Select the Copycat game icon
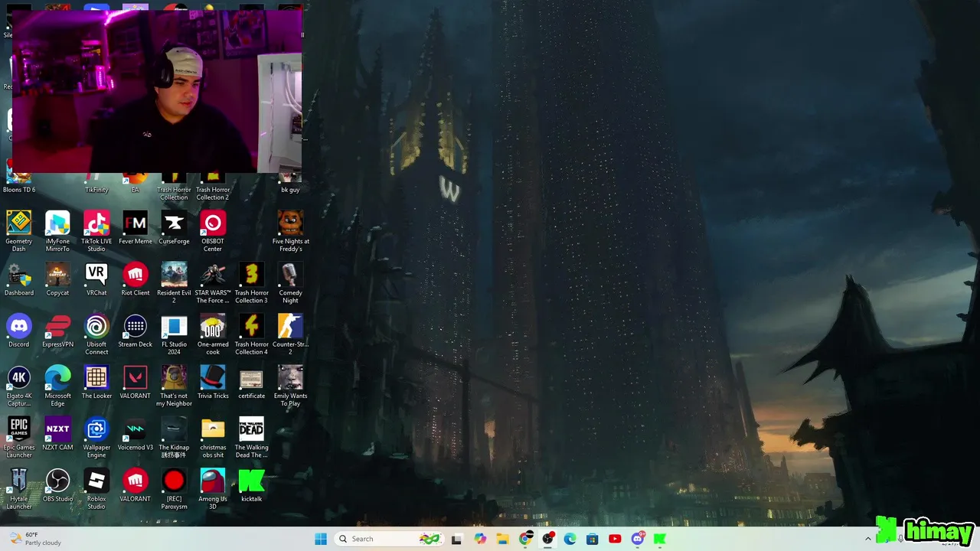The height and width of the screenshot is (551, 980). [x=57, y=279]
